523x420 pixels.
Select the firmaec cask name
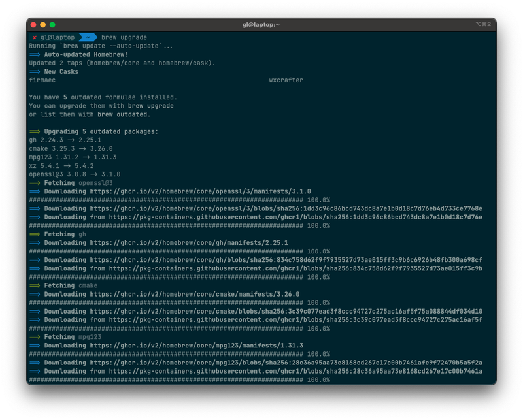[x=42, y=80]
